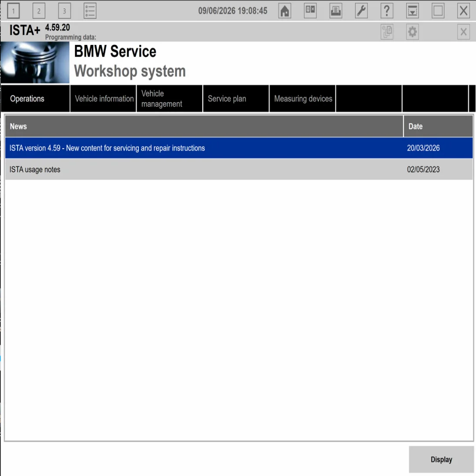476x476 pixels.
Task: Click the collapse-down window icon beside help
Action: pyautogui.click(x=412, y=11)
